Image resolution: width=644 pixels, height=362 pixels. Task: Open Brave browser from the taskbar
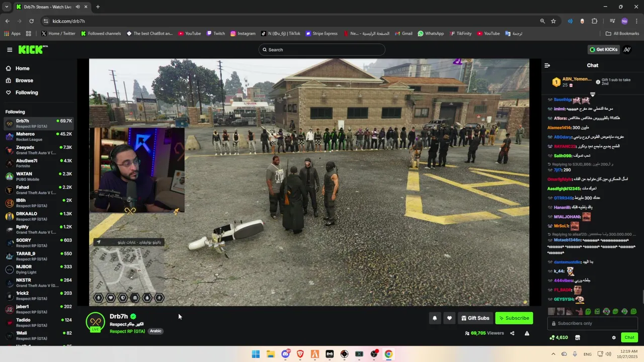pos(300,354)
